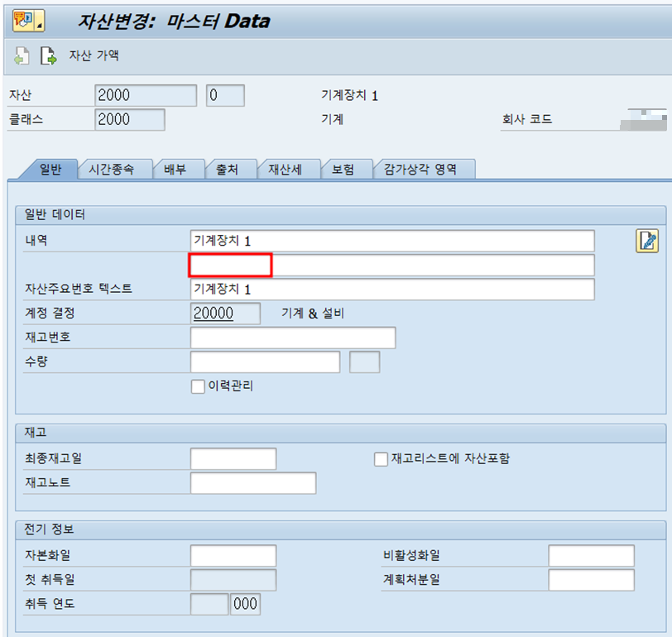Click the second 내역 description line field
Viewport: 672px width, 637px height.
coord(392,266)
